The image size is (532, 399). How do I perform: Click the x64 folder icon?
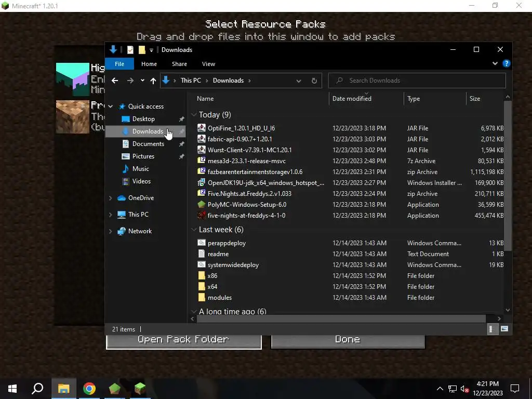tap(202, 286)
